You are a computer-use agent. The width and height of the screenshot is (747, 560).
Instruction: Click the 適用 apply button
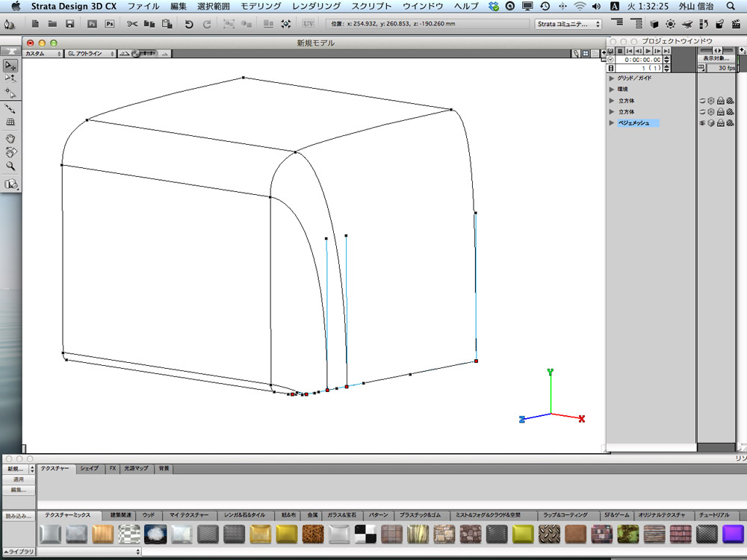(18, 479)
